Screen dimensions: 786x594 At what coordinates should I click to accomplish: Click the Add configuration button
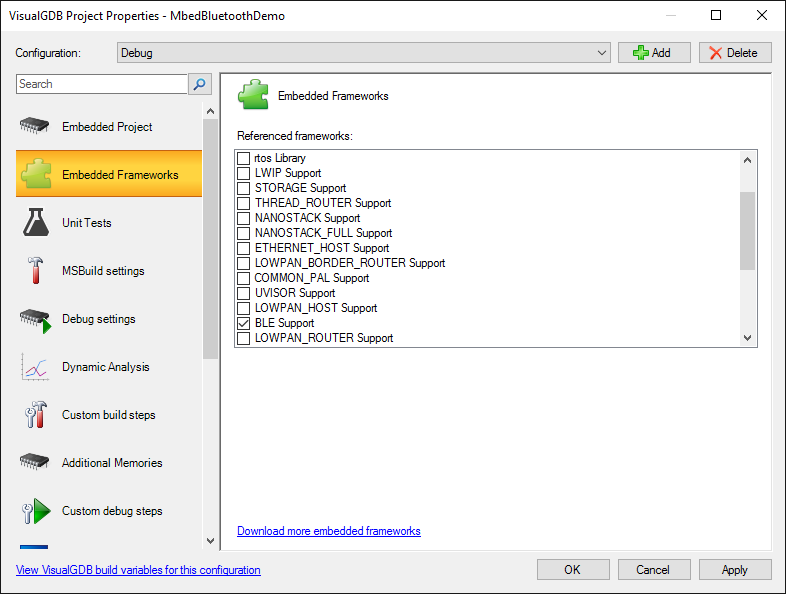654,53
